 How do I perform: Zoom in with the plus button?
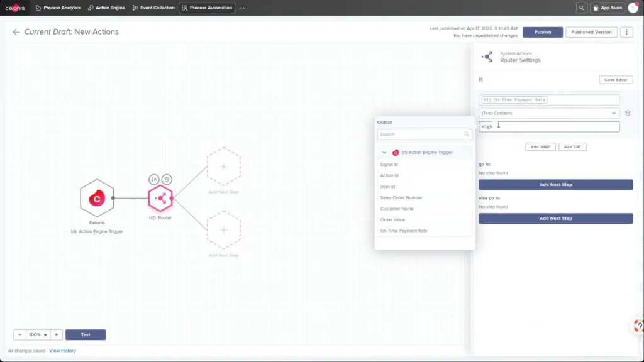click(x=56, y=334)
